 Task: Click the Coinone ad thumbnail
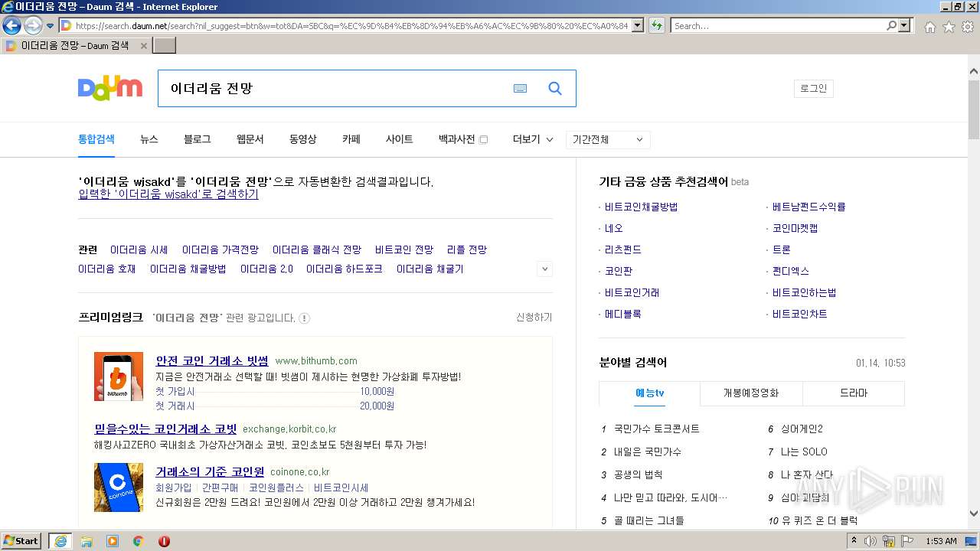tap(119, 487)
